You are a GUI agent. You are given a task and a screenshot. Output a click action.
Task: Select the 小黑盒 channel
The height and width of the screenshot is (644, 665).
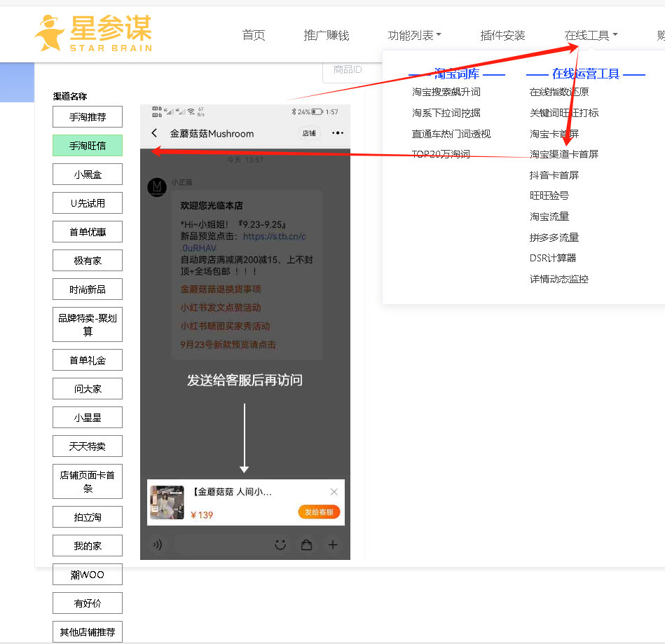pos(88,174)
